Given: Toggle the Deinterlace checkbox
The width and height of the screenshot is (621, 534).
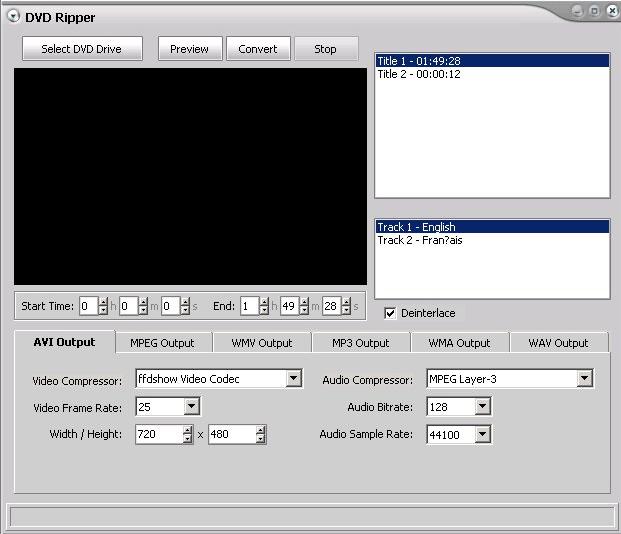Looking at the screenshot, I should pos(390,313).
